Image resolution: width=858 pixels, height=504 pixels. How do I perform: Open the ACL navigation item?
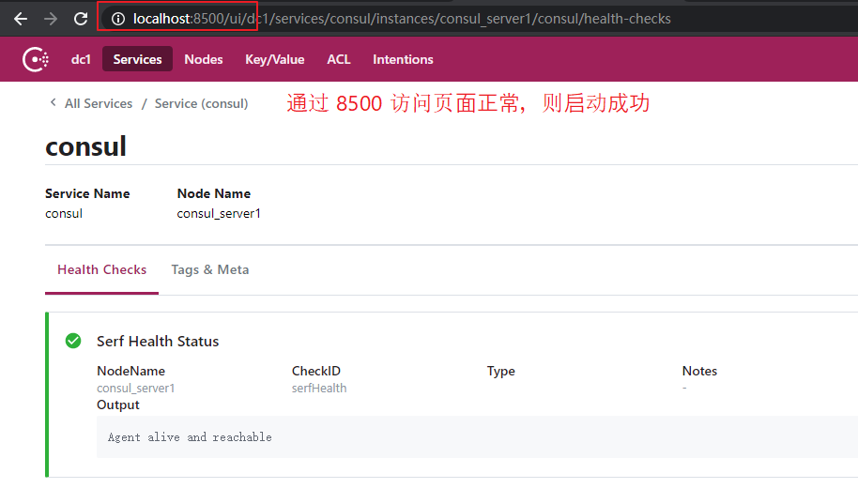tap(339, 59)
